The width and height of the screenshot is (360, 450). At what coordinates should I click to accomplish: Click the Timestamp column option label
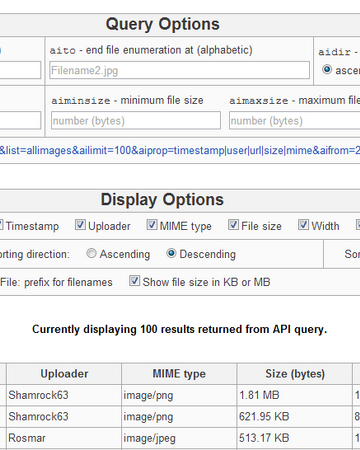32,226
